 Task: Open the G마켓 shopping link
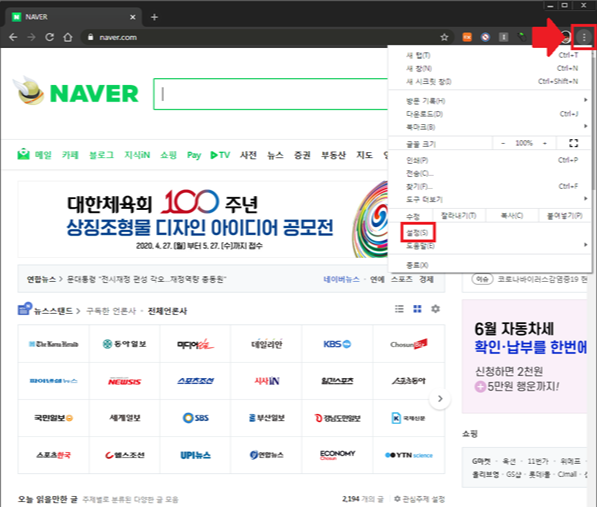pyautogui.click(x=482, y=461)
